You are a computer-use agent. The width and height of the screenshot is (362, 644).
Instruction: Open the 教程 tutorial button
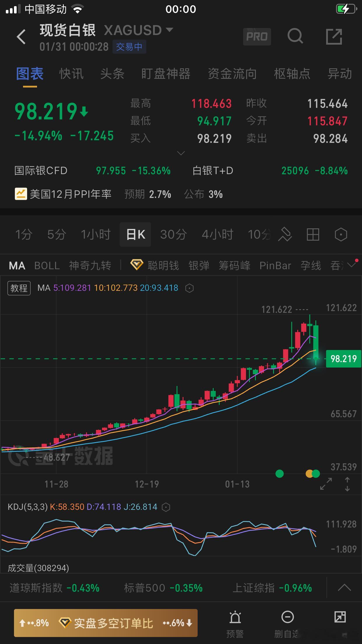[19, 288]
